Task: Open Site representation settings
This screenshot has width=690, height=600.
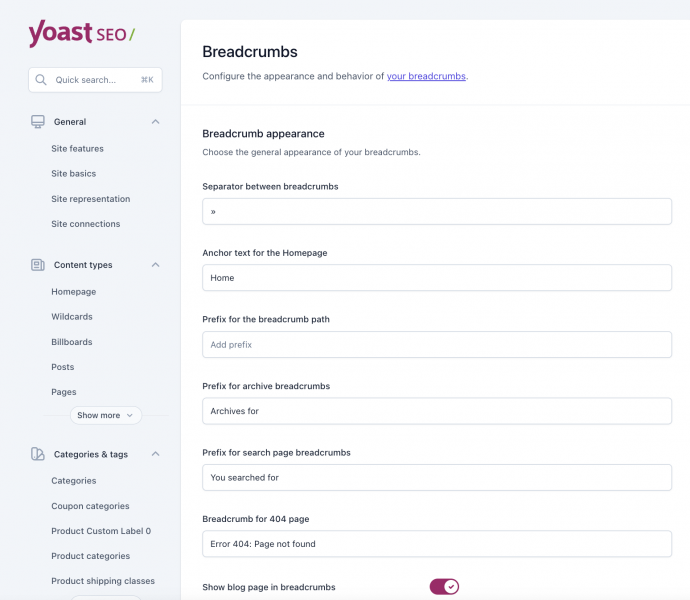Action: point(91,199)
